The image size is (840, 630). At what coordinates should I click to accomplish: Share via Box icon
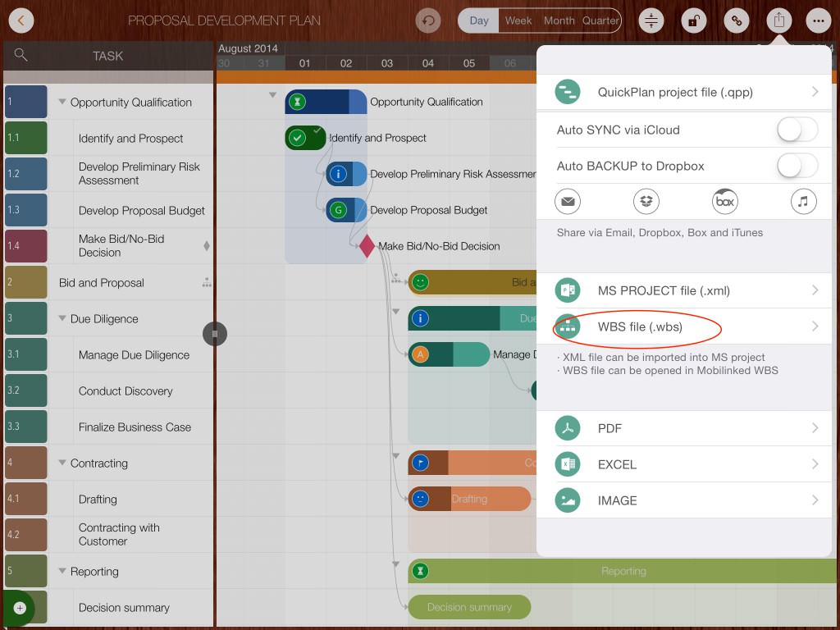pos(724,201)
